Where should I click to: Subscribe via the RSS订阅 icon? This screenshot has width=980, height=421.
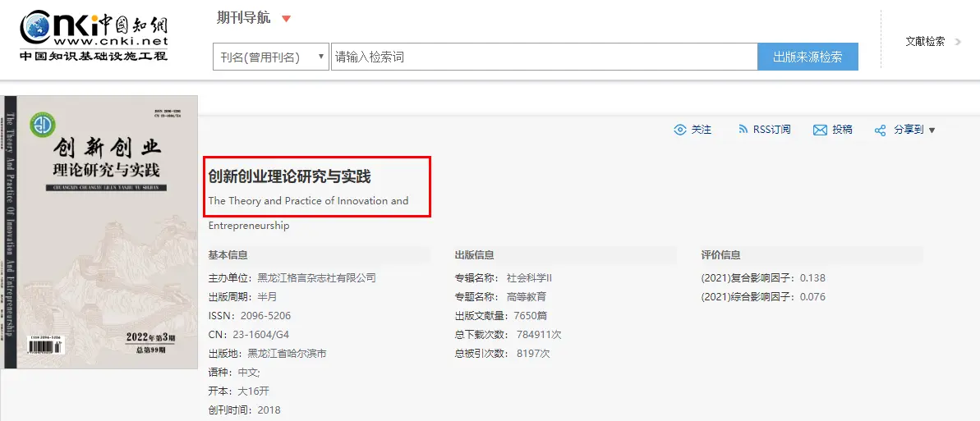coord(743,130)
